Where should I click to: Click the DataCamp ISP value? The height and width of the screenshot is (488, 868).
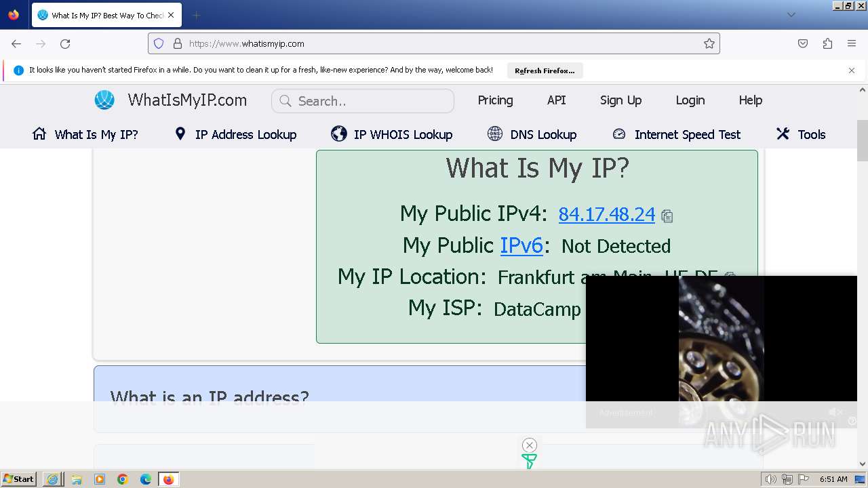(537, 309)
